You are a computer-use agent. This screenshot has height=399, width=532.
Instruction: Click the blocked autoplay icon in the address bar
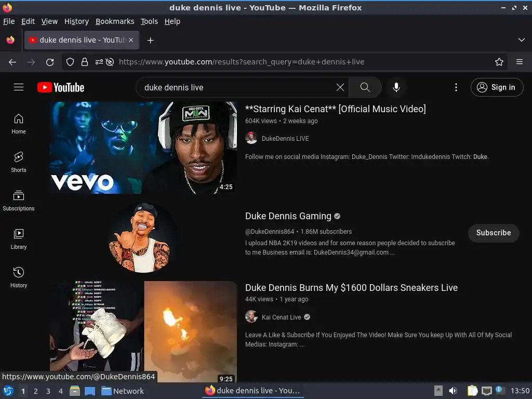pyautogui.click(x=110, y=62)
